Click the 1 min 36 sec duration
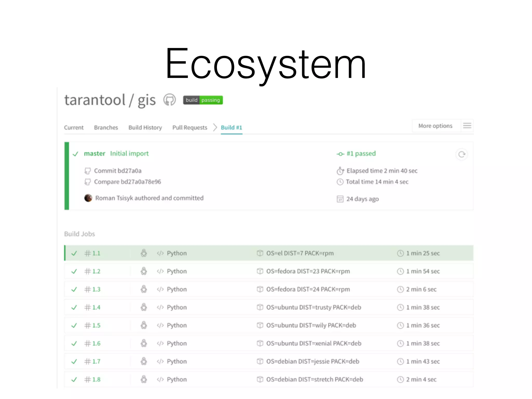 423,325
